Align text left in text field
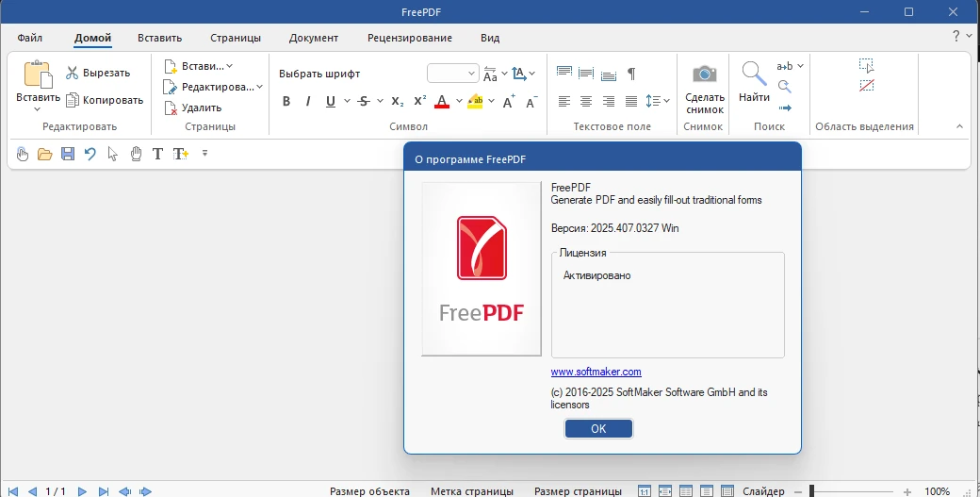The height and width of the screenshot is (497, 980). pos(563,101)
